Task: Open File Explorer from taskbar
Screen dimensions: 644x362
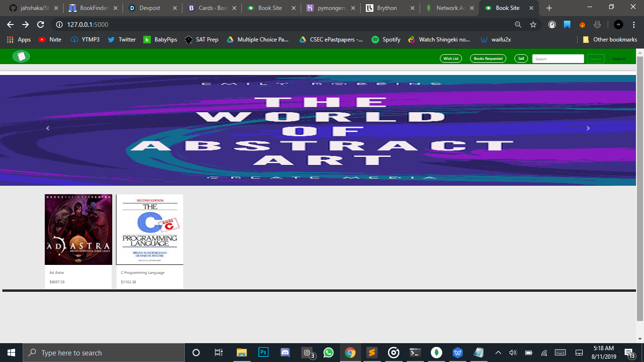Action: point(241,353)
